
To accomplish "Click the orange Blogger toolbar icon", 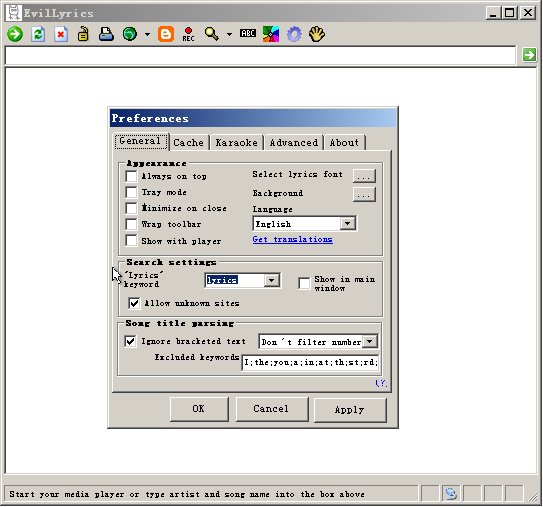I will [x=166, y=34].
